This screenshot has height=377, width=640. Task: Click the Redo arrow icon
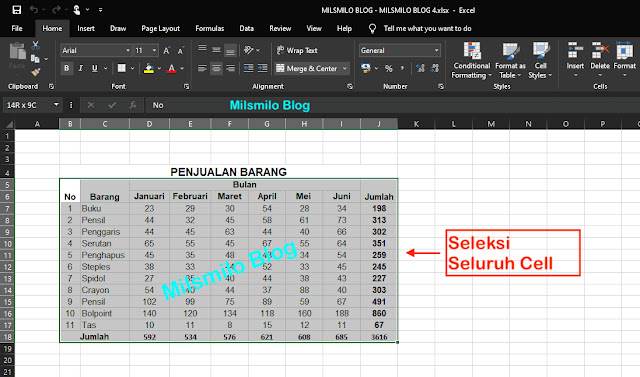56,10
